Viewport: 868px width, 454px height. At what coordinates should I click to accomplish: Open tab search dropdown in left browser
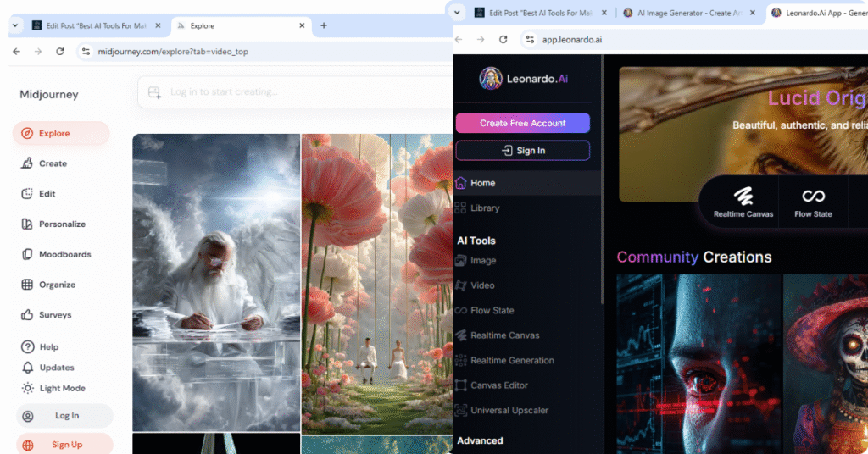pyautogui.click(x=14, y=25)
